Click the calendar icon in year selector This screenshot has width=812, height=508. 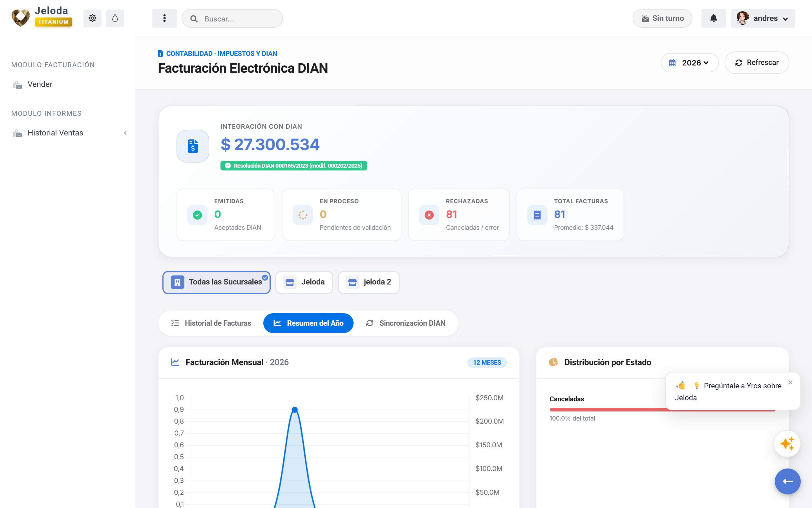(x=672, y=63)
